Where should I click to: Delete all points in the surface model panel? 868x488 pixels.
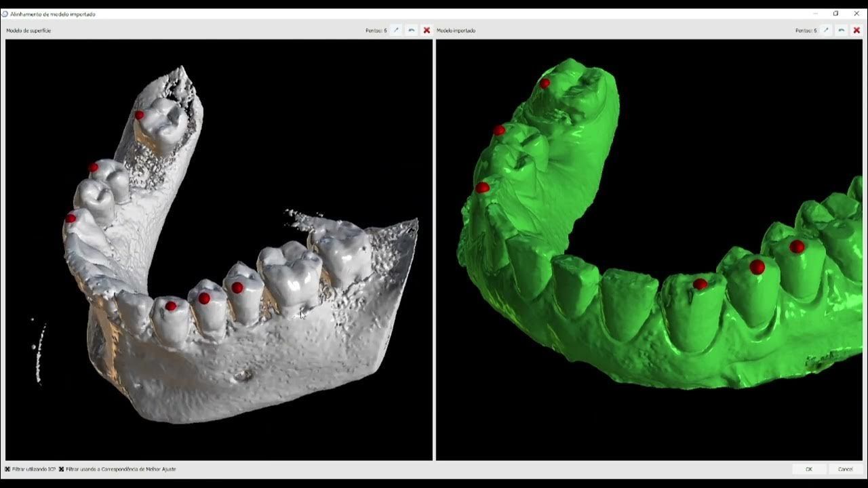[427, 30]
